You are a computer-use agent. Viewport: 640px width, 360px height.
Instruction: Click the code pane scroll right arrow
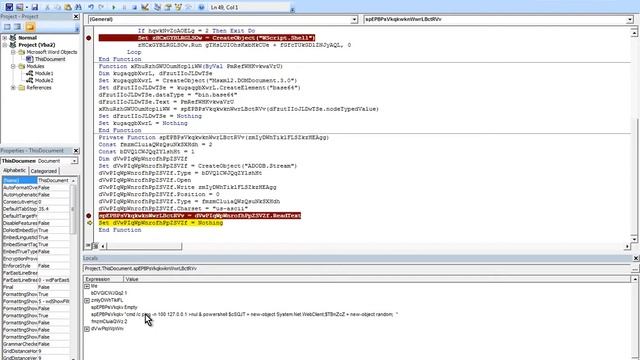coord(627,246)
